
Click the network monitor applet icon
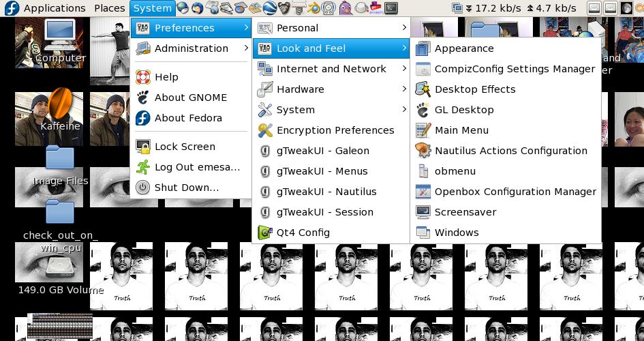click(457, 8)
